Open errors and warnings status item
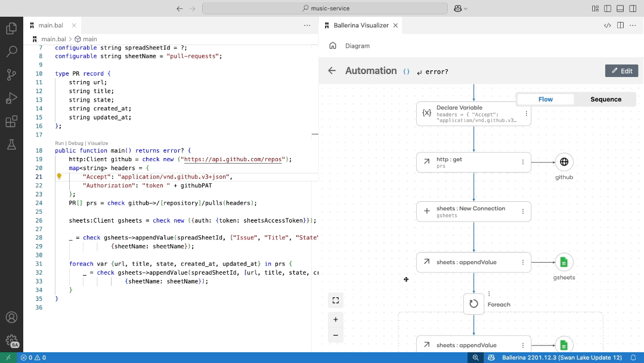 pyautogui.click(x=33, y=358)
